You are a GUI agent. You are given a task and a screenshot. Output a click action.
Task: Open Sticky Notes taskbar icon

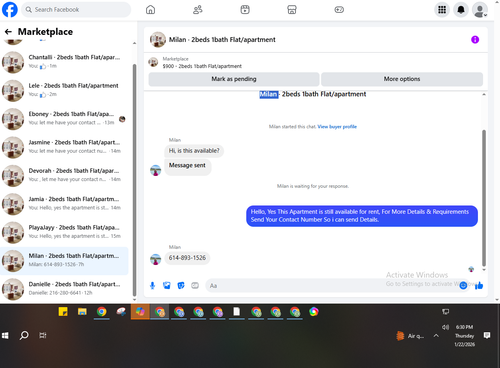tap(63, 312)
